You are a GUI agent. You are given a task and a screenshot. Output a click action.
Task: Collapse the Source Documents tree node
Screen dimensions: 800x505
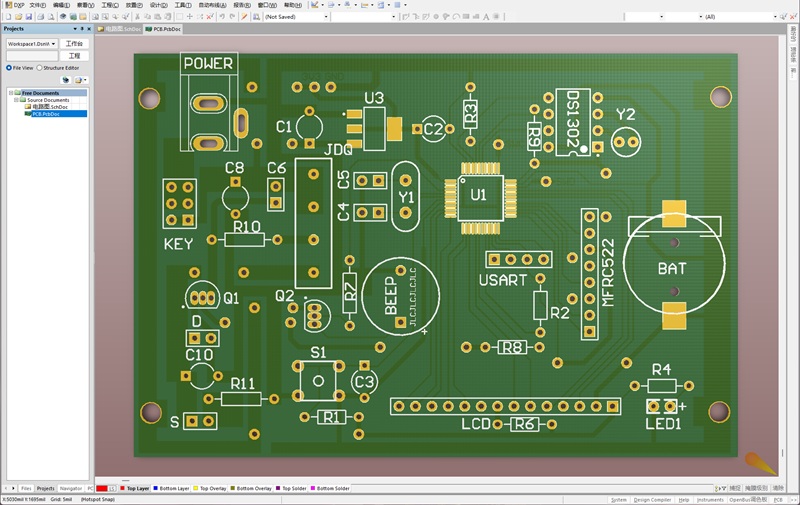[x=16, y=100]
